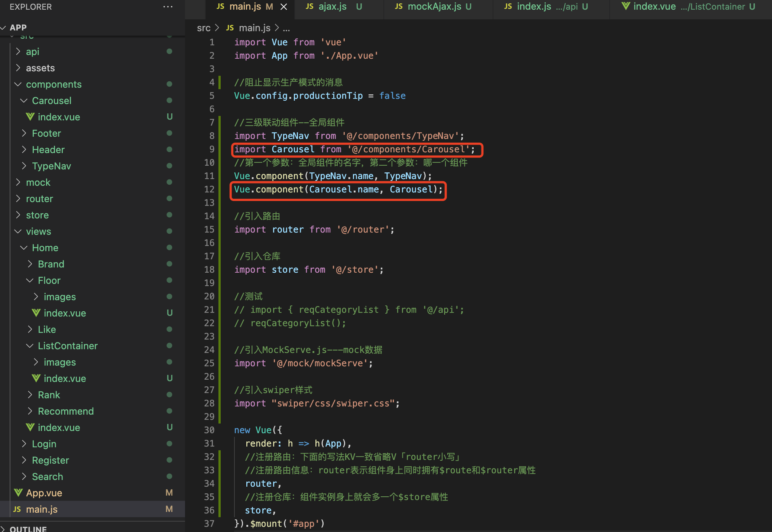Click line number 12 in gutter
Viewport: 772px width, 532px height.
pos(209,189)
